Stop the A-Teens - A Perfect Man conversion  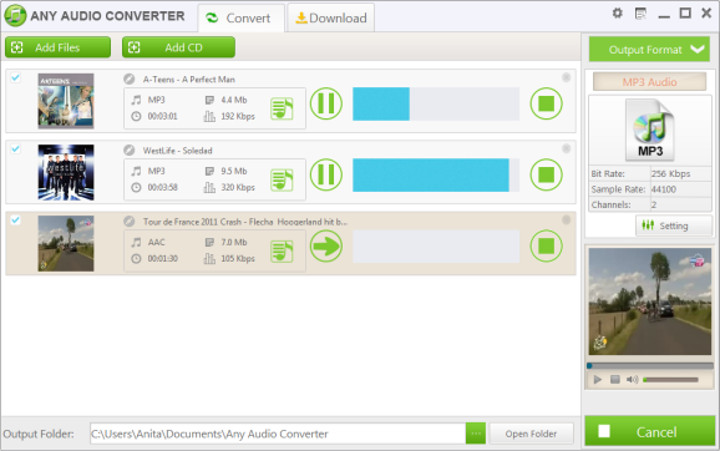tap(546, 104)
